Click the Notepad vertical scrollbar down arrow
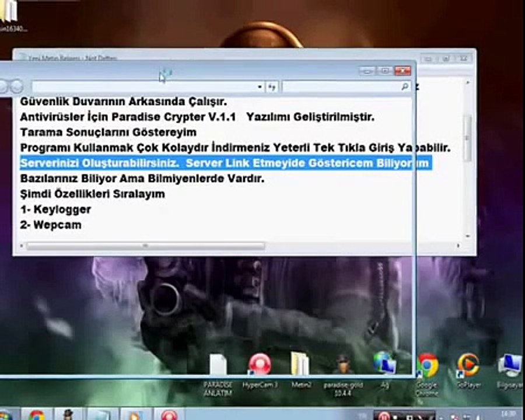Viewport: 525px width, 420px height. 468,236
